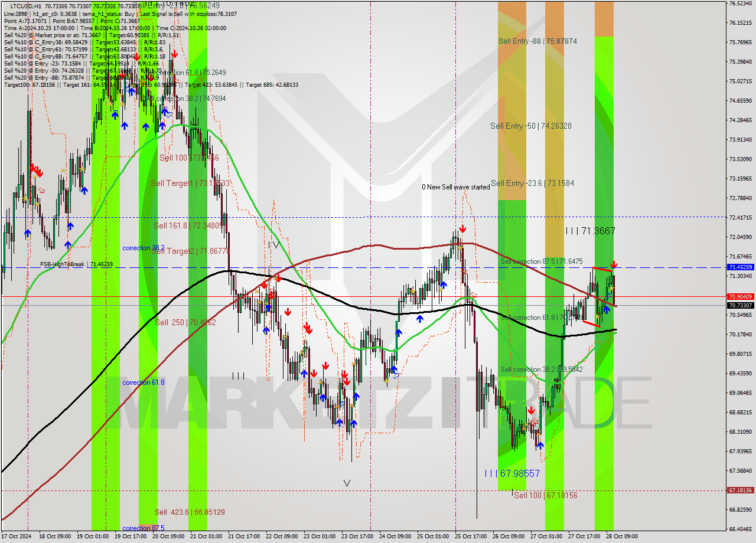Click the '23 Oct 17:00' time axis label
This screenshot has height=543, width=756.
pos(357,537)
